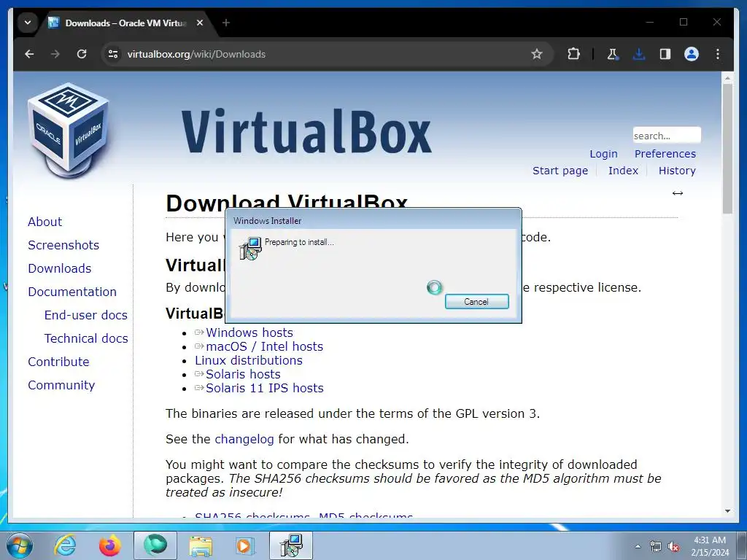
Task: Toggle page width double-arrow icon
Action: (678, 192)
